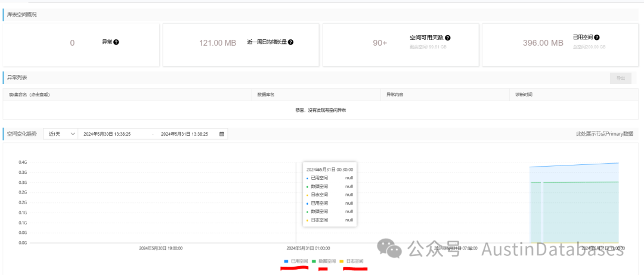Toggle 数据空间 legend series
The height and width of the screenshot is (275, 644).
[x=324, y=261]
